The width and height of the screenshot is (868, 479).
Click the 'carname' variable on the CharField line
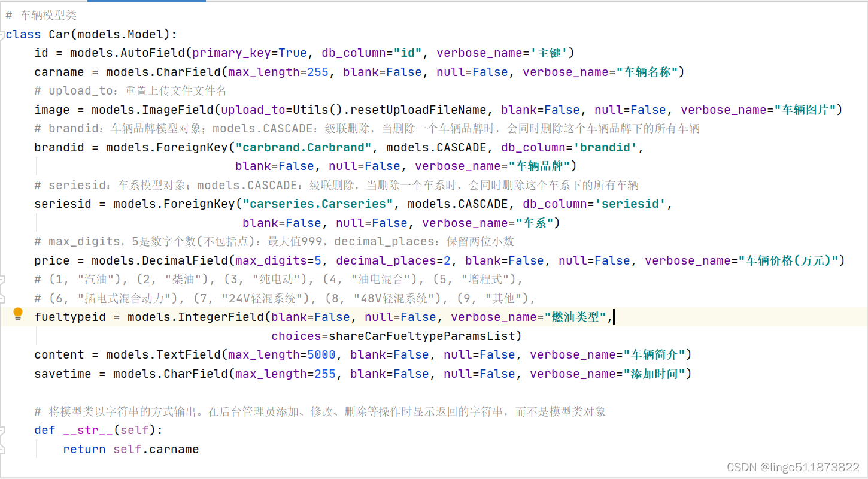click(x=59, y=72)
